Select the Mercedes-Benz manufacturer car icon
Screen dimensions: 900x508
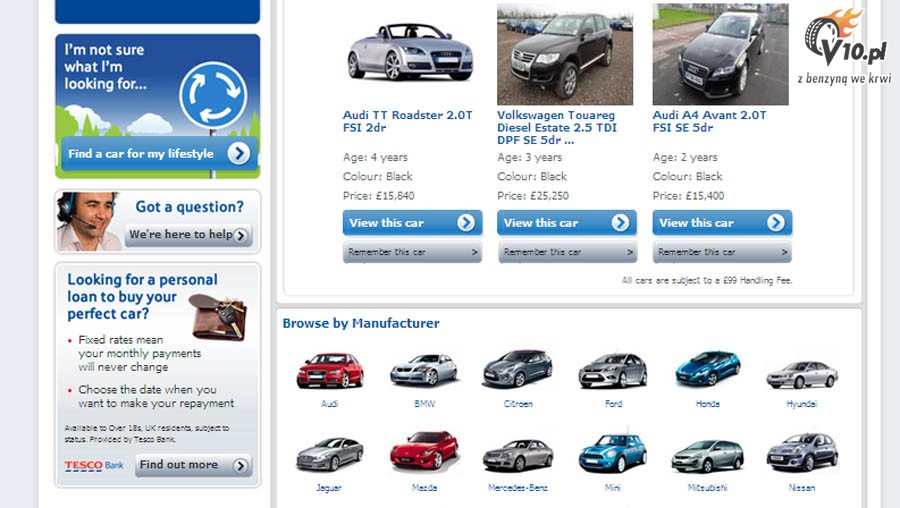518,455
